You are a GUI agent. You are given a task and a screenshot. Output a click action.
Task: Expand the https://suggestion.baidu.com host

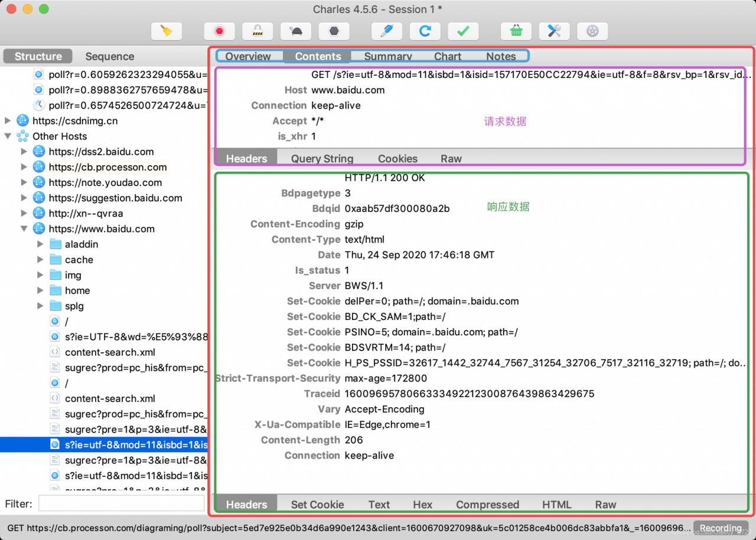pos(24,198)
